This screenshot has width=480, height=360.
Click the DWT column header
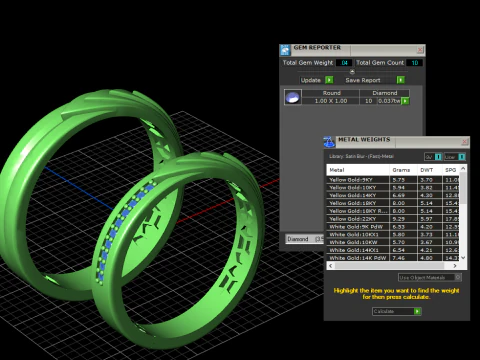click(x=430, y=170)
